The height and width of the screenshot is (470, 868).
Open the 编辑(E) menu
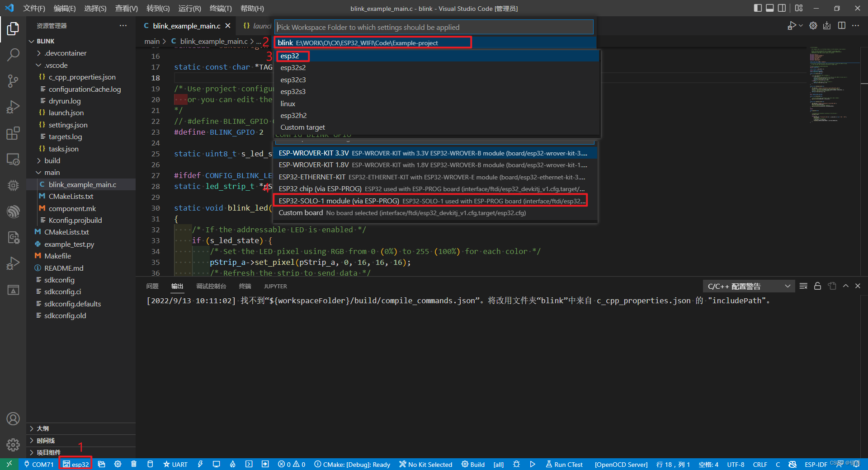click(x=65, y=8)
